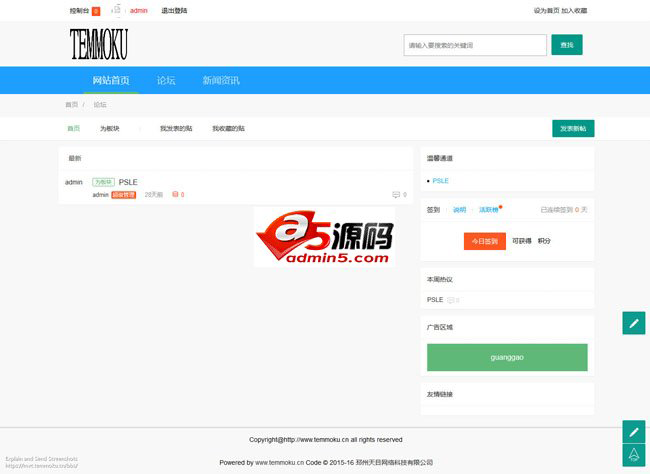This screenshot has width=650, height=474.
Task: Click the lower floating pencil icon above TOP
Action: pos(633,432)
